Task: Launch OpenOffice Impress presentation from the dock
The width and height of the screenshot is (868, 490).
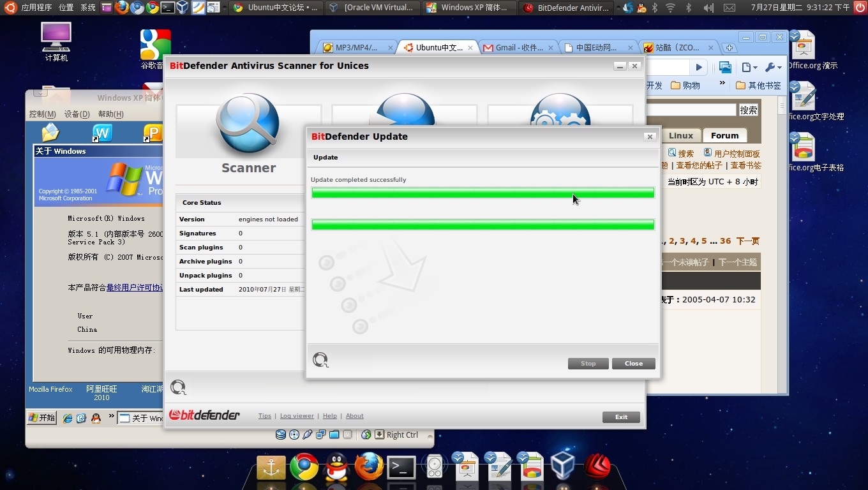Action: click(x=465, y=466)
